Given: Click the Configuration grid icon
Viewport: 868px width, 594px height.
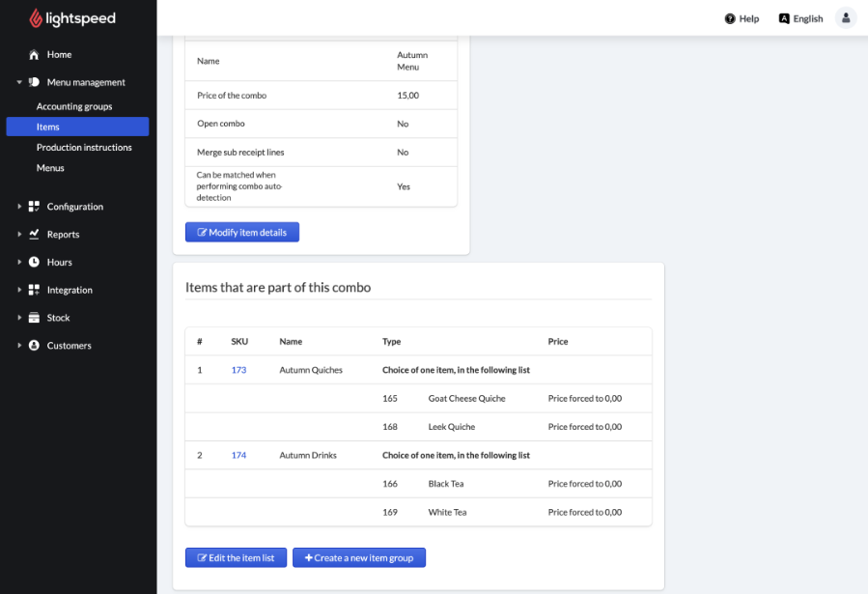Looking at the screenshot, I should 35,207.
